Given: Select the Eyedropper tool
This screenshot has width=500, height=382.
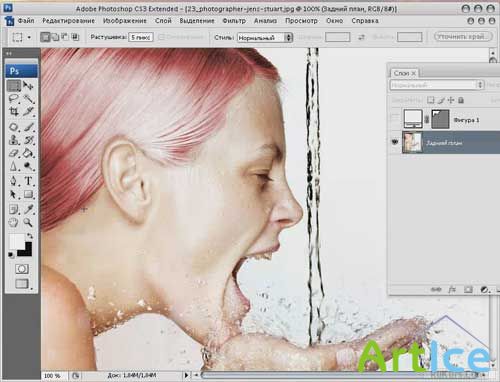Looking at the screenshot, I should coord(29,209).
